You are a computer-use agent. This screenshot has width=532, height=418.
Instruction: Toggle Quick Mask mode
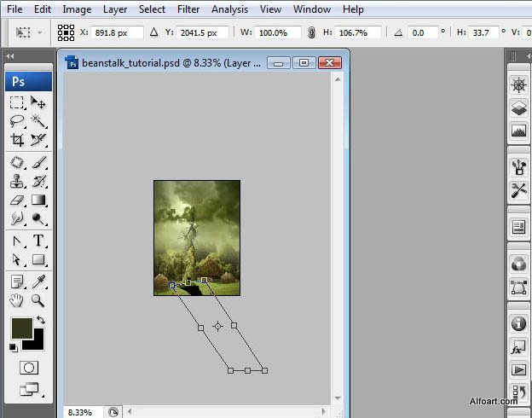pos(29,368)
